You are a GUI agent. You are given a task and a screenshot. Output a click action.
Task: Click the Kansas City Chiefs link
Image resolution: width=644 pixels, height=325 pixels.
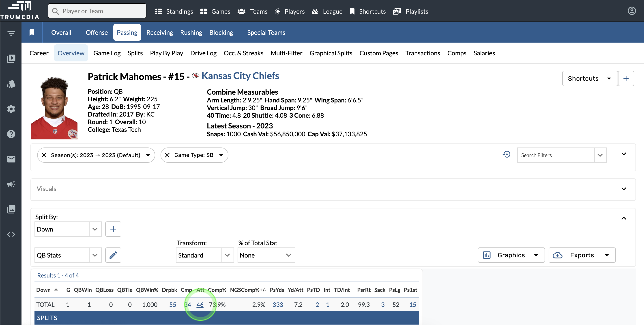tap(240, 76)
